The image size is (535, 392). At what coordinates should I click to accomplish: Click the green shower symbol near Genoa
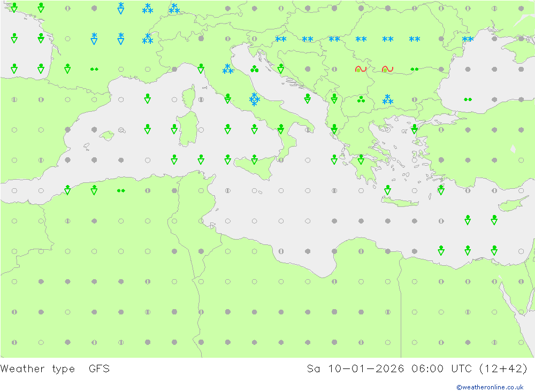point(201,68)
